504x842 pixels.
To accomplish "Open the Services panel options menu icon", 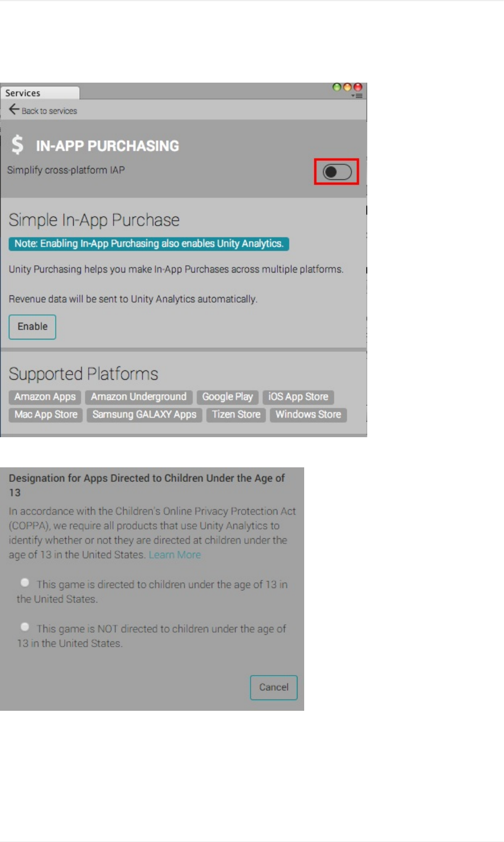I will (x=357, y=96).
